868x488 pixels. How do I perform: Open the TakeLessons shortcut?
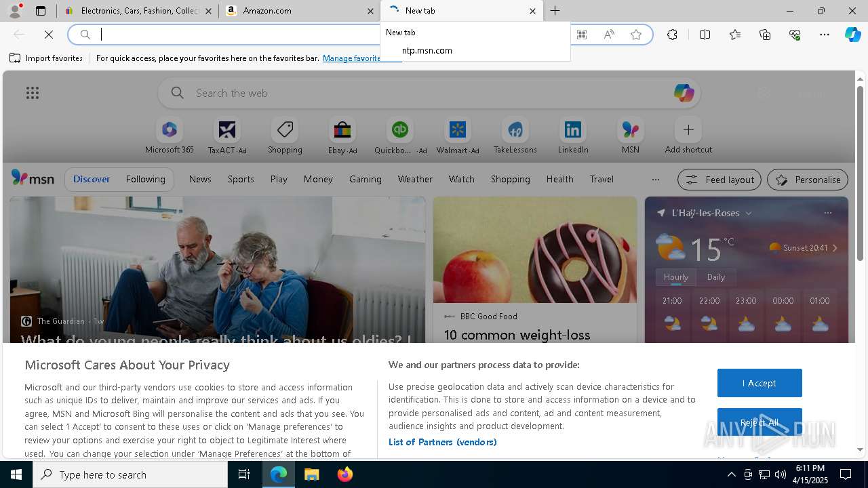[515, 136]
